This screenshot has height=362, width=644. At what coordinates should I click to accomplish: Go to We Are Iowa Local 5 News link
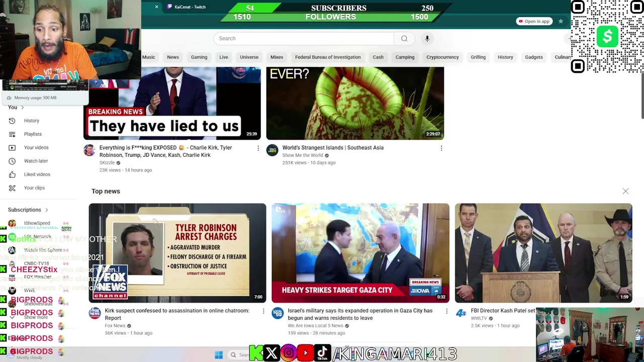coord(315,326)
